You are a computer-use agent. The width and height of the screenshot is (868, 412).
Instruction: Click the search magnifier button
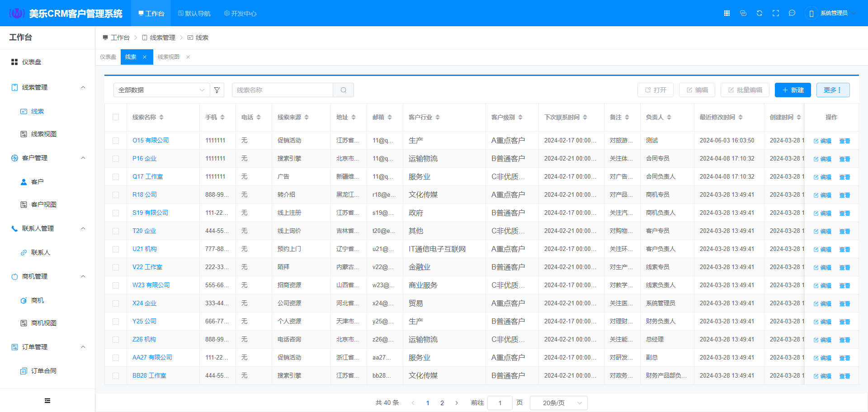(x=344, y=90)
